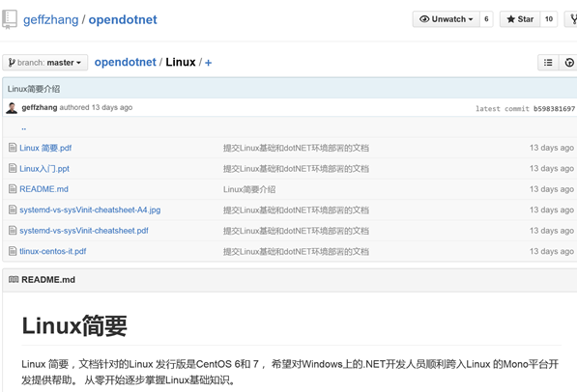Click the file icon next to Linux入门.ppt
Screen dimensions: 577x392
tap(13, 168)
